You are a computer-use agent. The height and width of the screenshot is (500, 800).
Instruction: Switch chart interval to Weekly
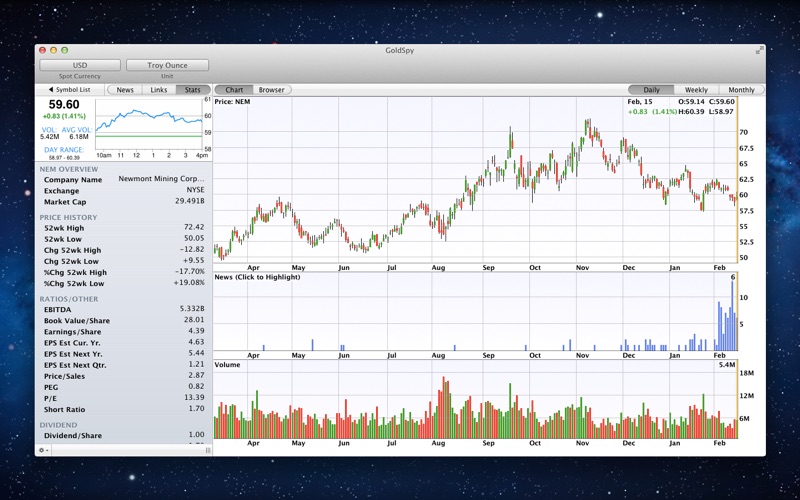[x=696, y=90]
